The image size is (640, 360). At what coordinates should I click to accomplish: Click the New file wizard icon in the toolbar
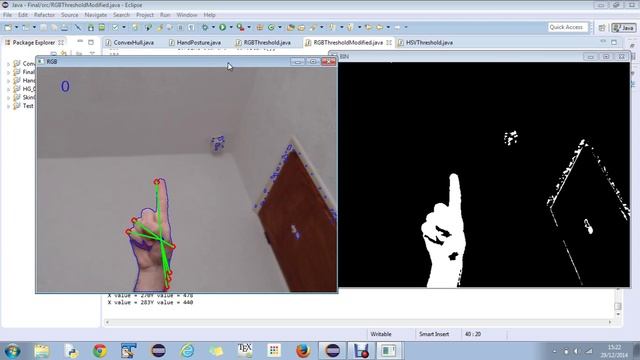coord(8,27)
